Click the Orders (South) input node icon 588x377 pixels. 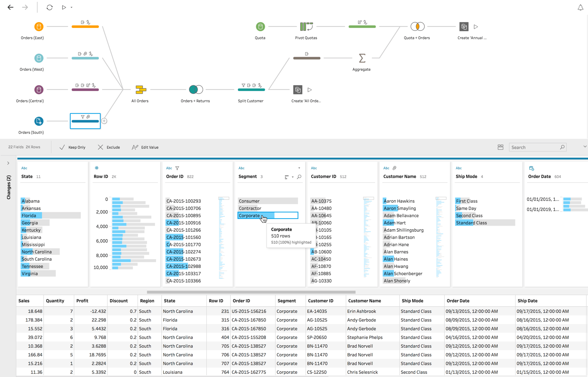[38, 121]
